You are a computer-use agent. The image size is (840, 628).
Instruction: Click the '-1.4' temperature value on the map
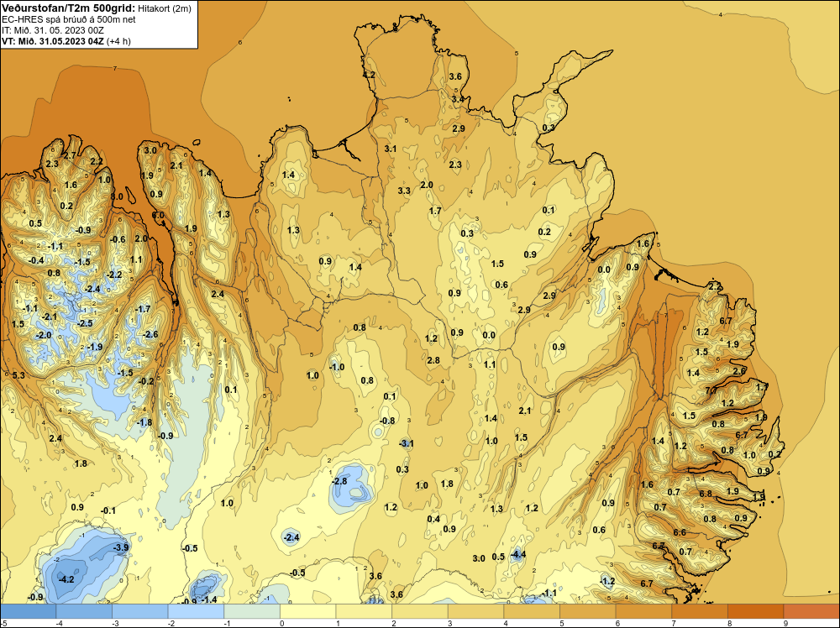pyautogui.click(x=209, y=599)
